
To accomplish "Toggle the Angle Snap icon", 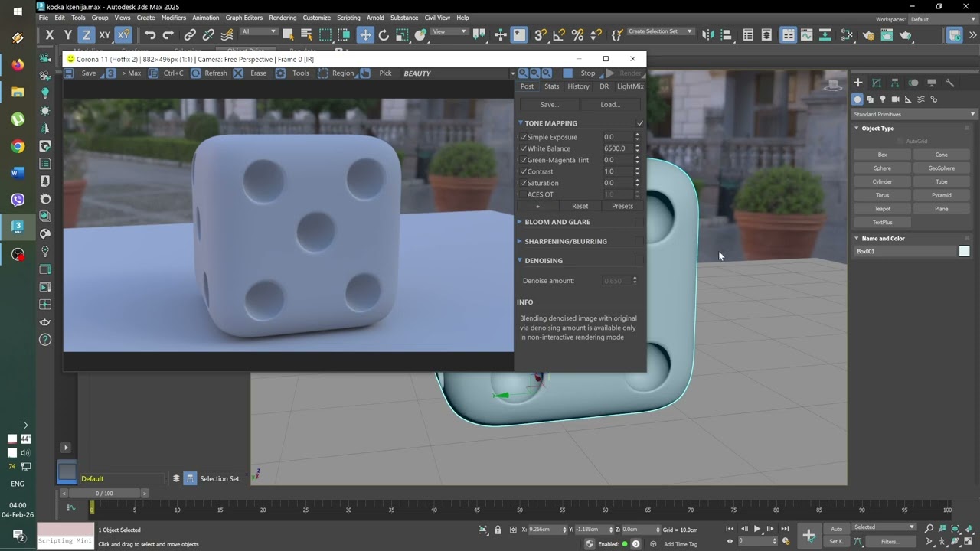I will (559, 34).
